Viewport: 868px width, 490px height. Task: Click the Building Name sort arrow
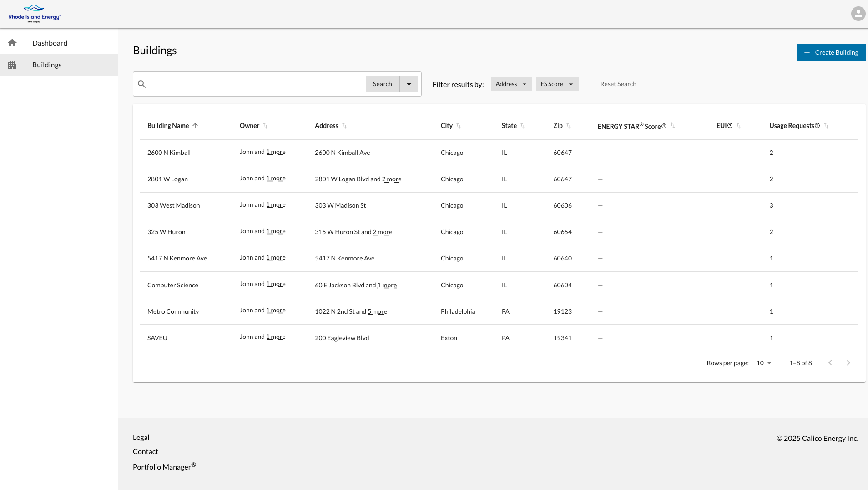click(x=195, y=126)
